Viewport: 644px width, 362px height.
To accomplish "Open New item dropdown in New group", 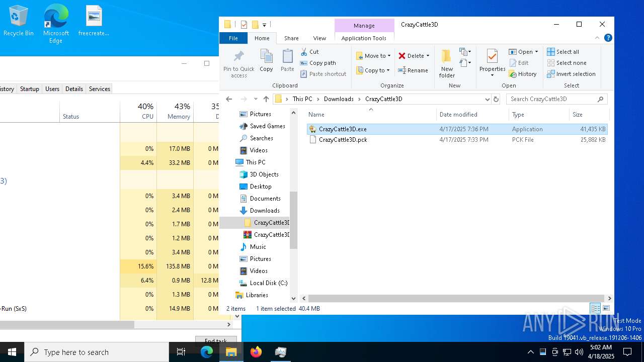I will pyautogui.click(x=465, y=52).
